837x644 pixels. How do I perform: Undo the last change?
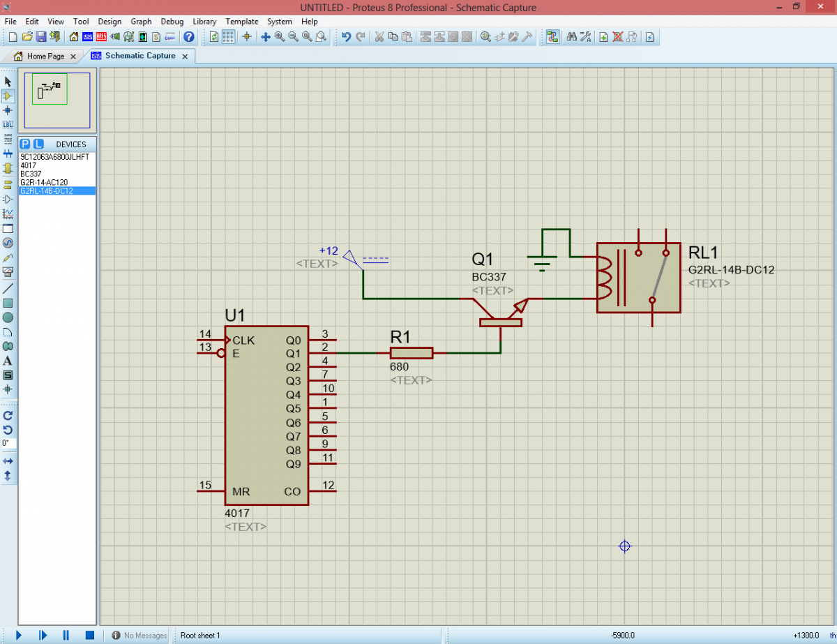[x=346, y=37]
